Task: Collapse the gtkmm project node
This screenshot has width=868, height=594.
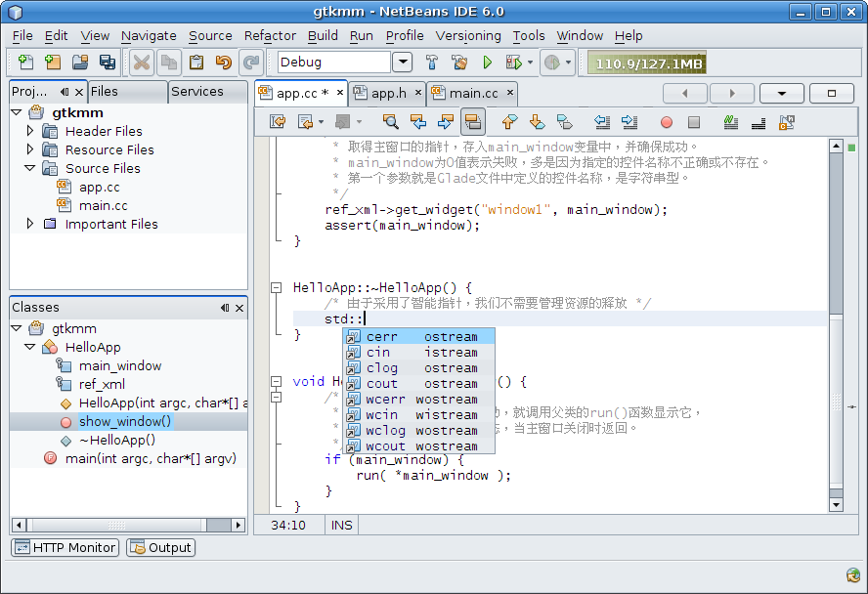Action: tap(17, 112)
